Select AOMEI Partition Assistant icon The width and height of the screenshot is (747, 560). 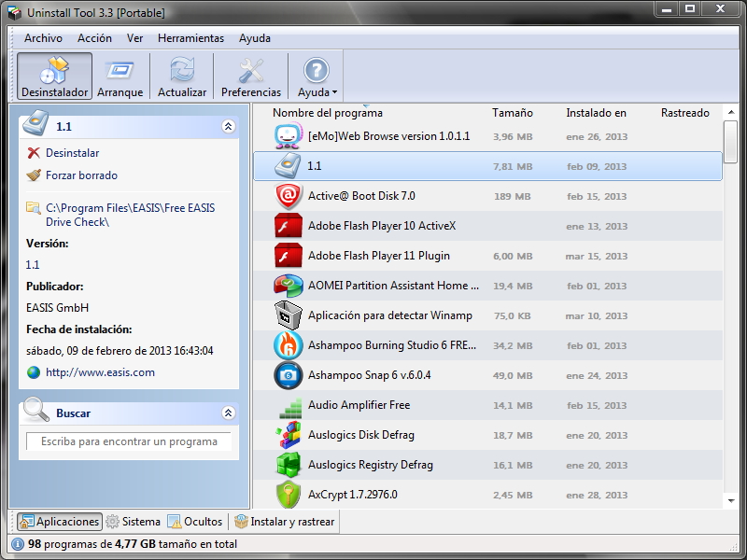289,286
